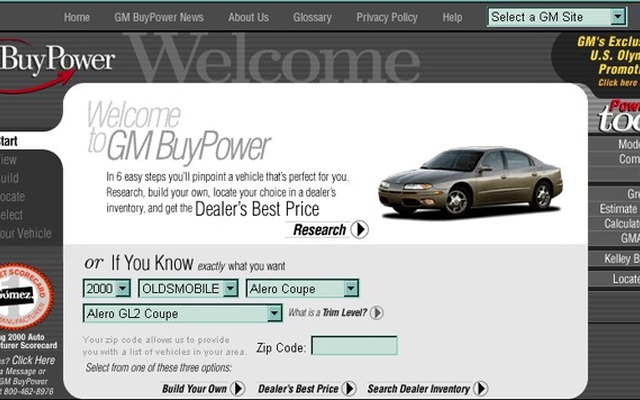640x400 pixels.
Task: Select the Locate step in left sidebar
Action: 13,196
